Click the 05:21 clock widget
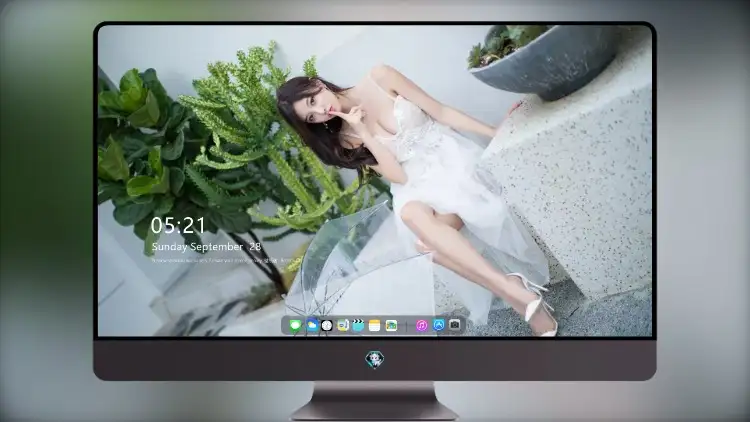The image size is (750, 422). [x=178, y=225]
